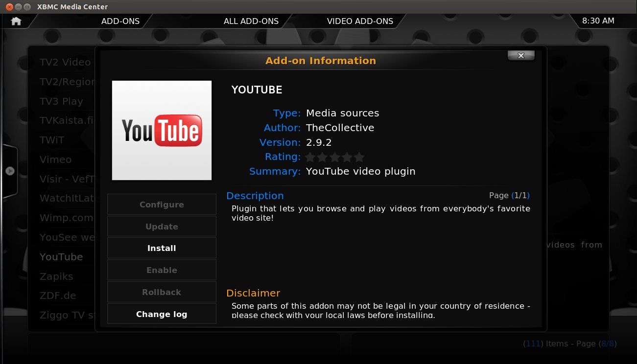Click the Enable button

coord(162,270)
